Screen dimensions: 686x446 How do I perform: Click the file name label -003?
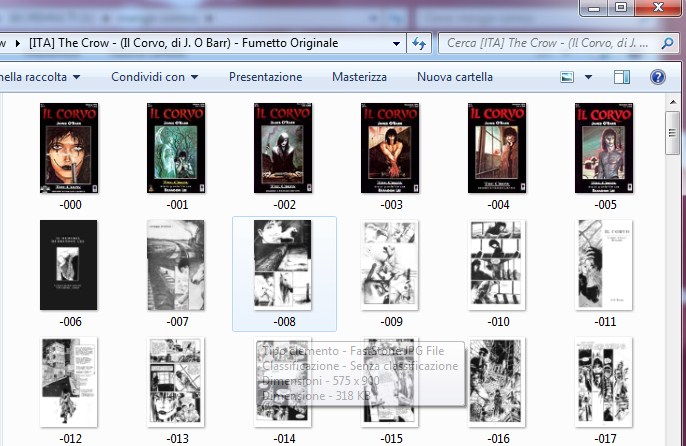click(x=391, y=205)
